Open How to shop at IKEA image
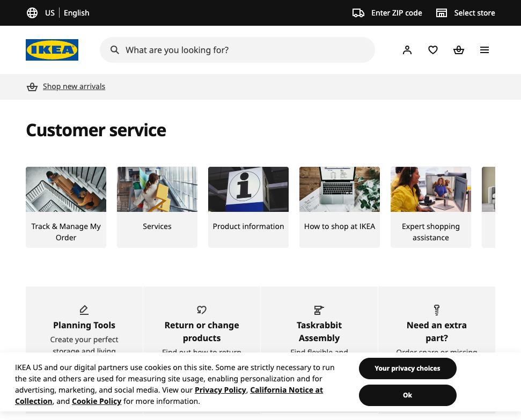This screenshot has height=420, width=521. (x=340, y=189)
